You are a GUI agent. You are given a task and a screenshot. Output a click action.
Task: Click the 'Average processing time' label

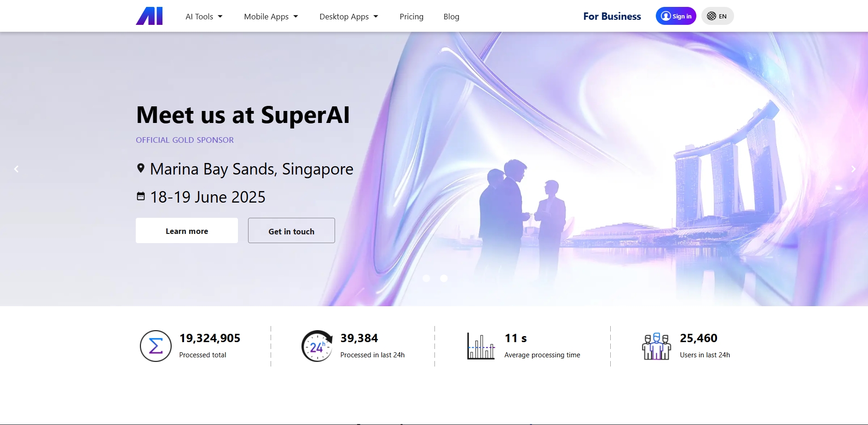click(x=542, y=355)
